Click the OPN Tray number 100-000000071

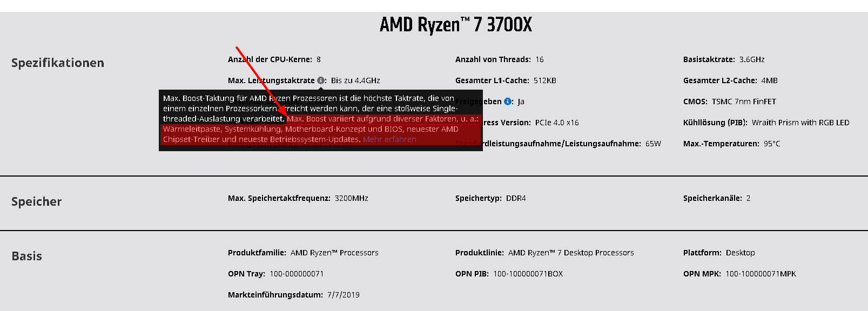(x=296, y=274)
